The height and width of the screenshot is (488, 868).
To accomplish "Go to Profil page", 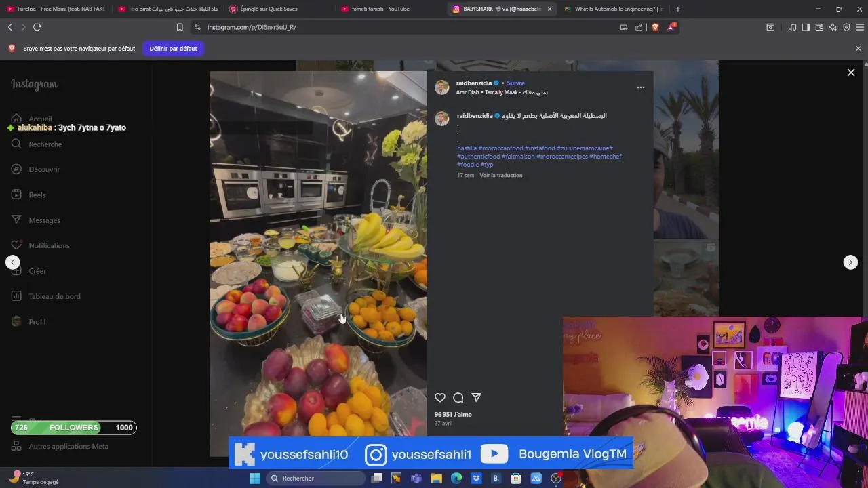I will (28, 322).
